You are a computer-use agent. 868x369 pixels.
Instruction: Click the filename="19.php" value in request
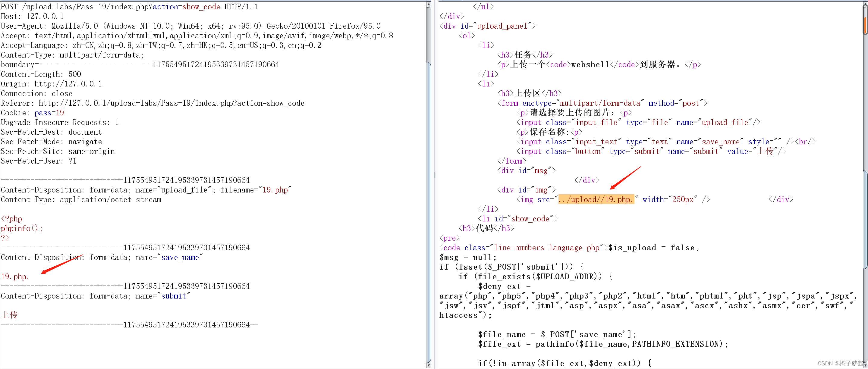click(275, 190)
